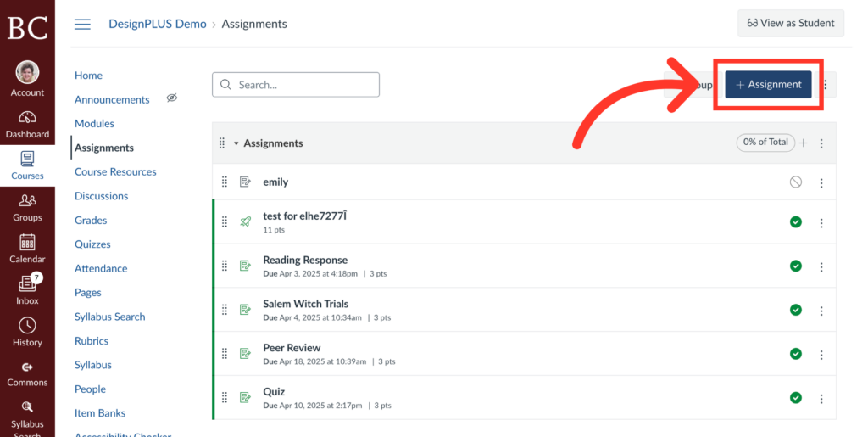Click Peer Review assignment icon

[x=245, y=353]
